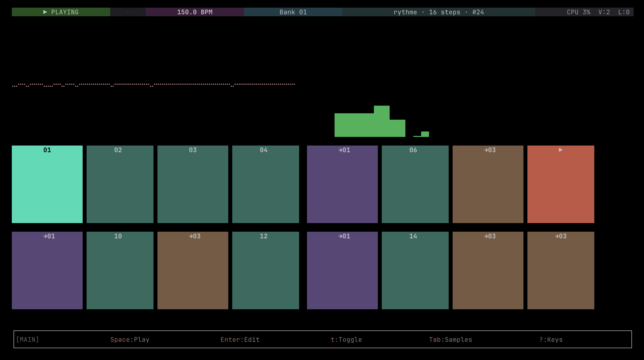
Task: Toggle step pad 02
Action: pyautogui.click(x=120, y=184)
